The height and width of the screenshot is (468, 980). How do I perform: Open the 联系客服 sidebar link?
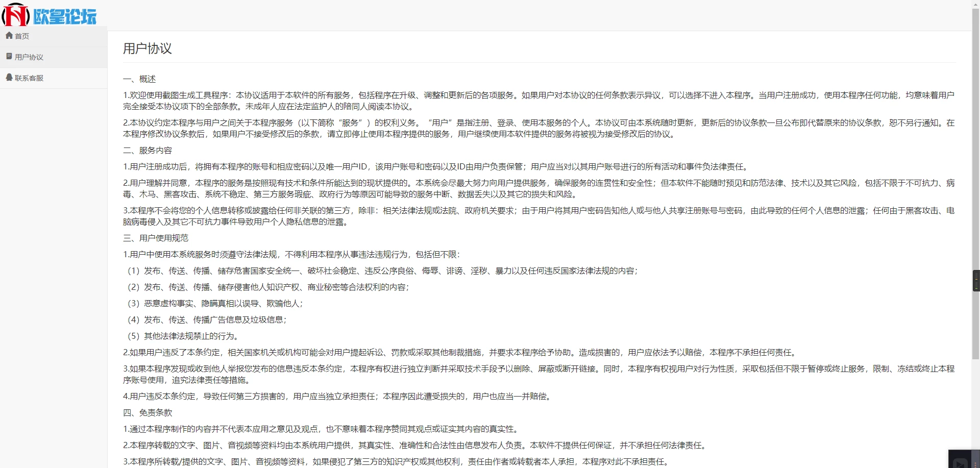point(29,78)
